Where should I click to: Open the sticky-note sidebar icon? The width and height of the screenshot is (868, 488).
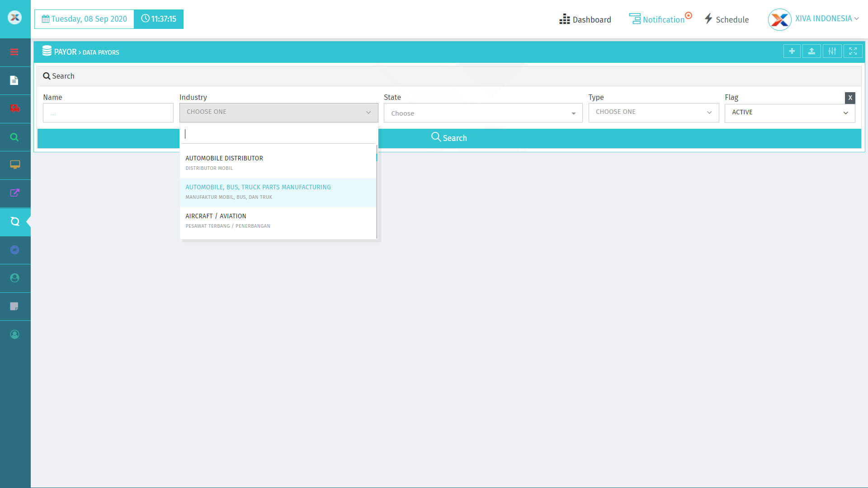14,306
